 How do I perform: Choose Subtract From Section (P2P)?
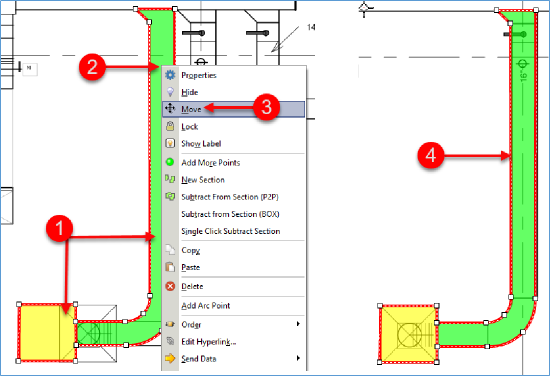(230, 197)
